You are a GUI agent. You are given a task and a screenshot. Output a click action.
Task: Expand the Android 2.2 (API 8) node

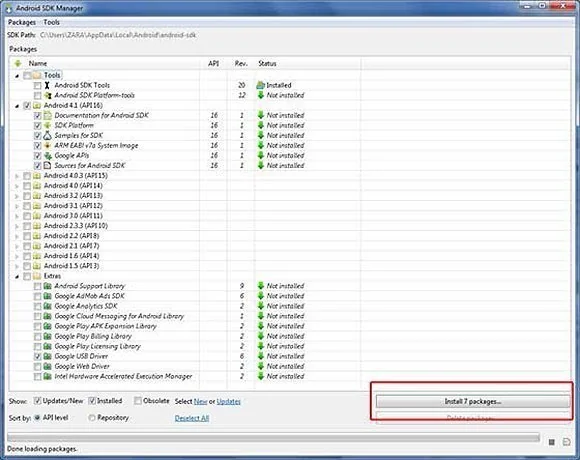[17, 236]
